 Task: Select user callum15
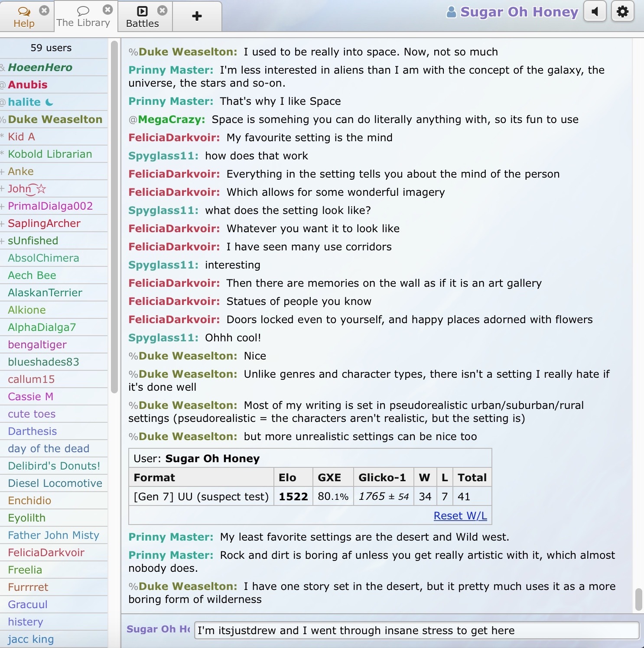point(54,379)
